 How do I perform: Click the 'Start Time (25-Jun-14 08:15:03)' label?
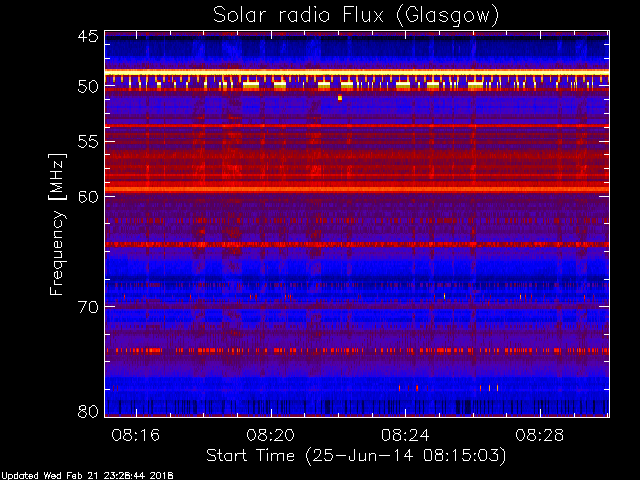pyautogui.click(x=356, y=456)
